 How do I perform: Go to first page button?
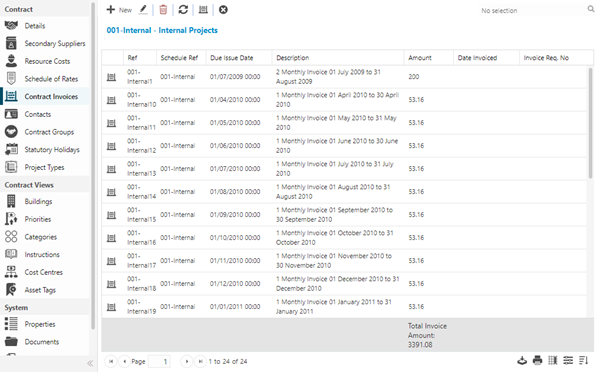[x=111, y=361]
